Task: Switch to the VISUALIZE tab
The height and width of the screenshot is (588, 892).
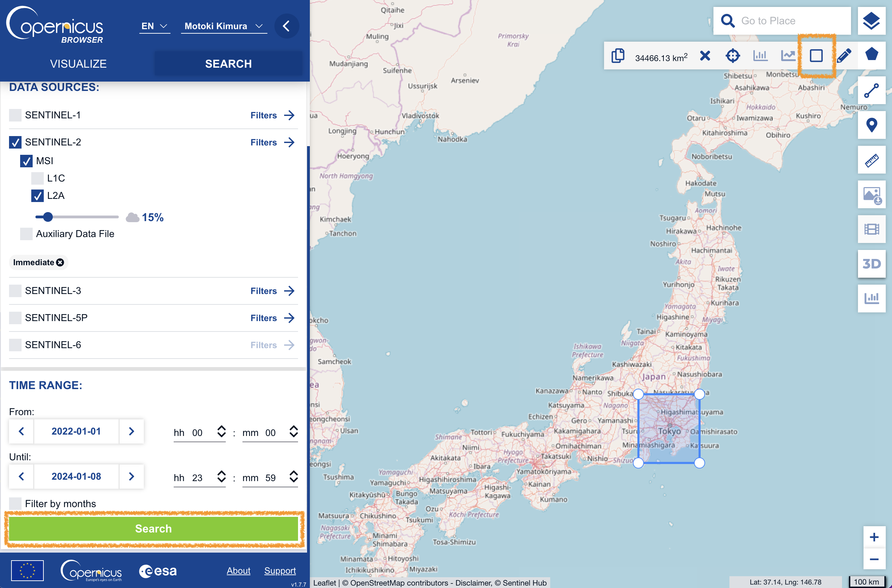Action: [78, 64]
